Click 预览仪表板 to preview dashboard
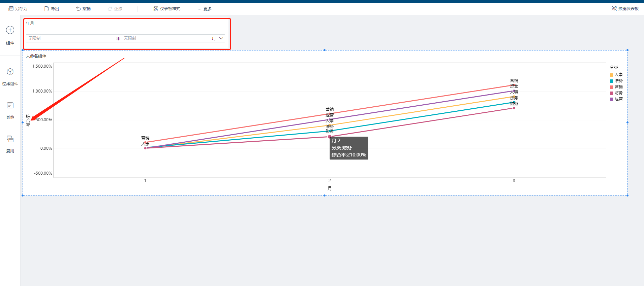 625,9
